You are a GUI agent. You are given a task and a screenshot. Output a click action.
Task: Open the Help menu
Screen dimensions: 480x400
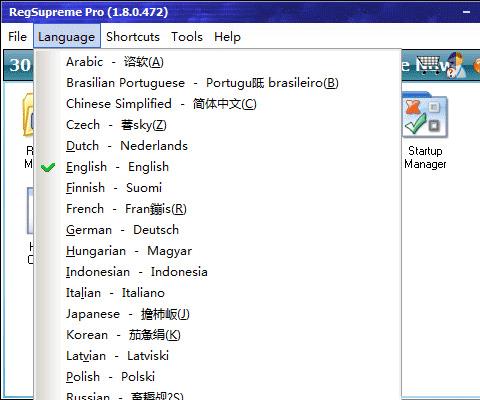click(227, 36)
